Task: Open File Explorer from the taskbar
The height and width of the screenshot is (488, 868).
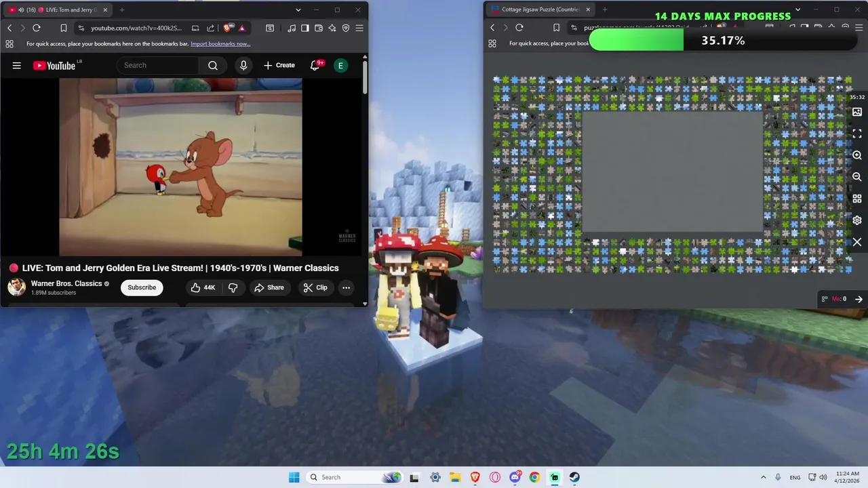Action: (455, 477)
